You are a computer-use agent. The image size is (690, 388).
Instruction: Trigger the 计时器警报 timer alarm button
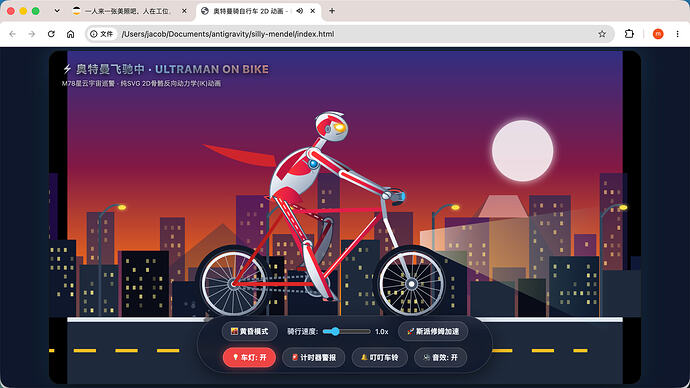[x=314, y=357]
